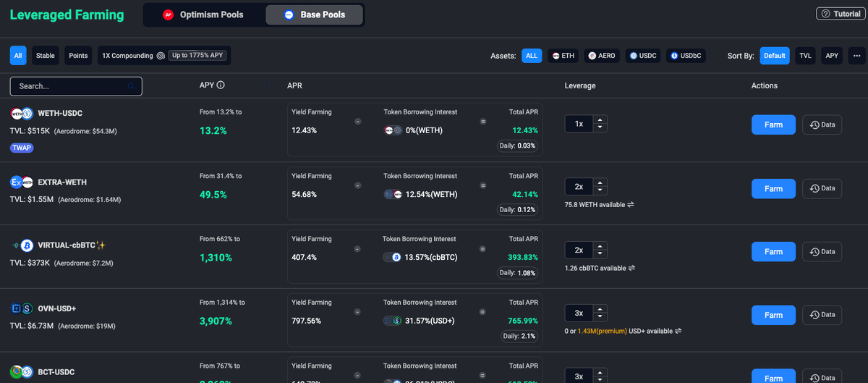This screenshot has height=383, width=868.
Task: Toggle borrowing token switch for VIRTUAL-cbBTC
Action: tap(392, 257)
